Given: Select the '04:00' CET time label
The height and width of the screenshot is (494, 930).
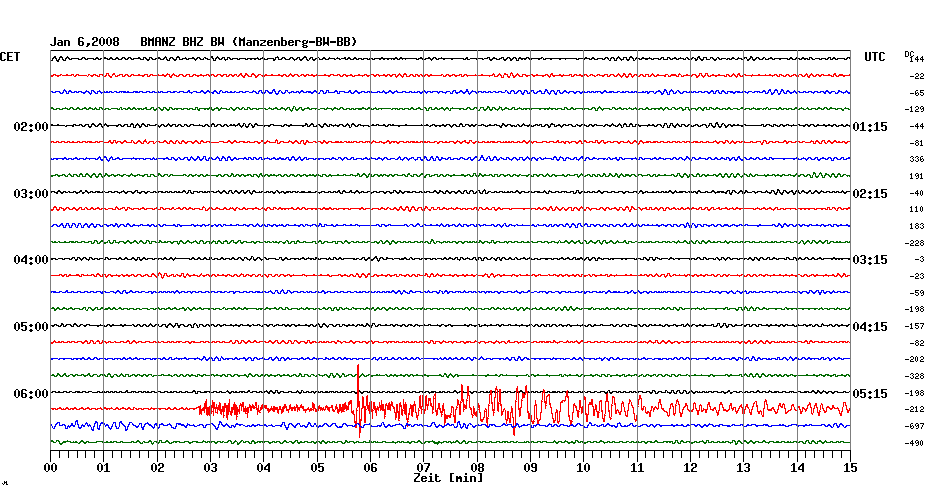Looking at the screenshot, I should 31,260.
